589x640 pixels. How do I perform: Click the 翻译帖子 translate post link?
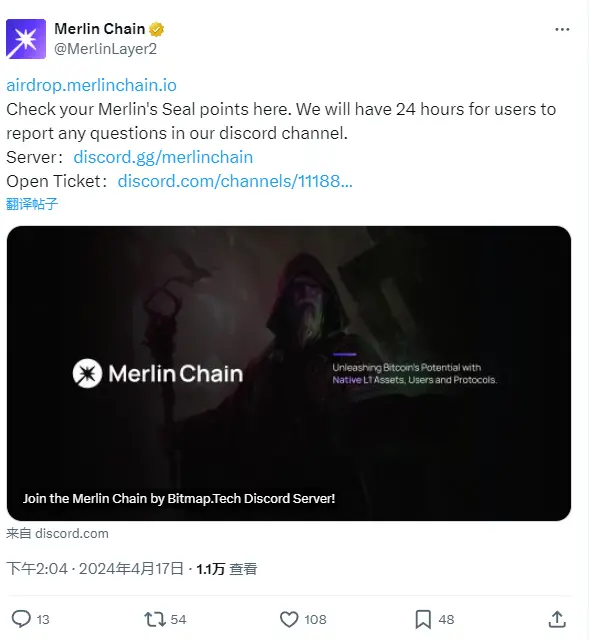pos(32,204)
